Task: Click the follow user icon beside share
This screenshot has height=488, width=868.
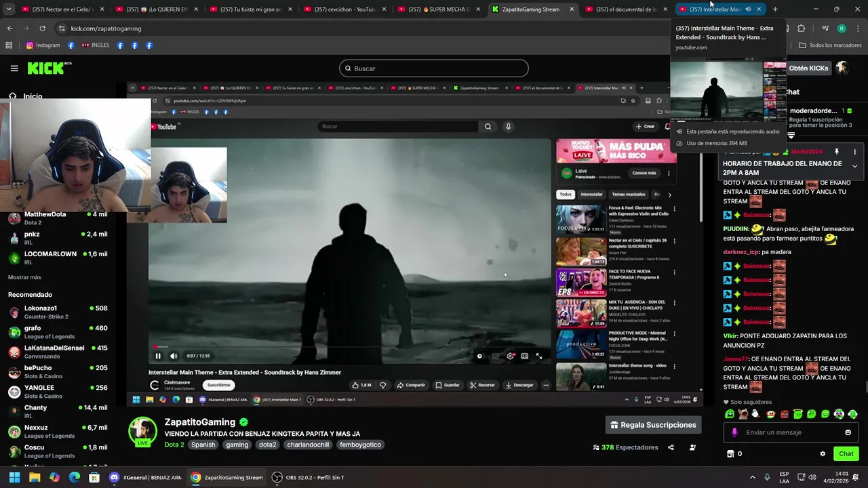Action: 692,447
